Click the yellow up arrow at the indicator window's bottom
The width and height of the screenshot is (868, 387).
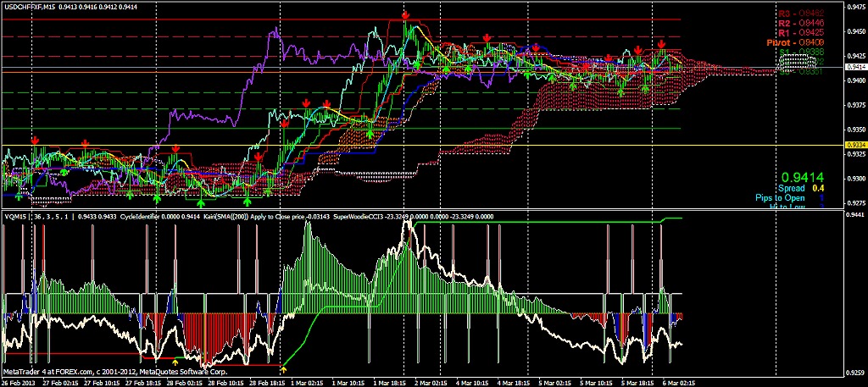pos(284,368)
